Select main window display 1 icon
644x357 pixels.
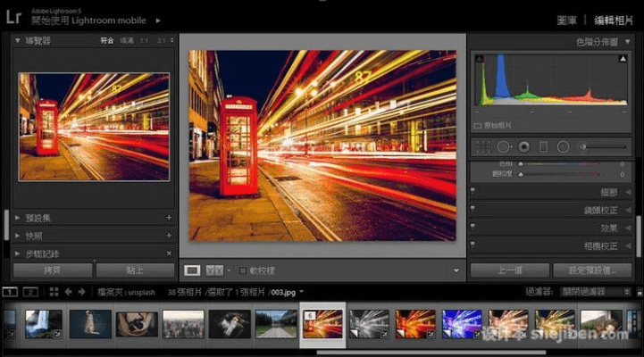pyautogui.click(x=10, y=292)
